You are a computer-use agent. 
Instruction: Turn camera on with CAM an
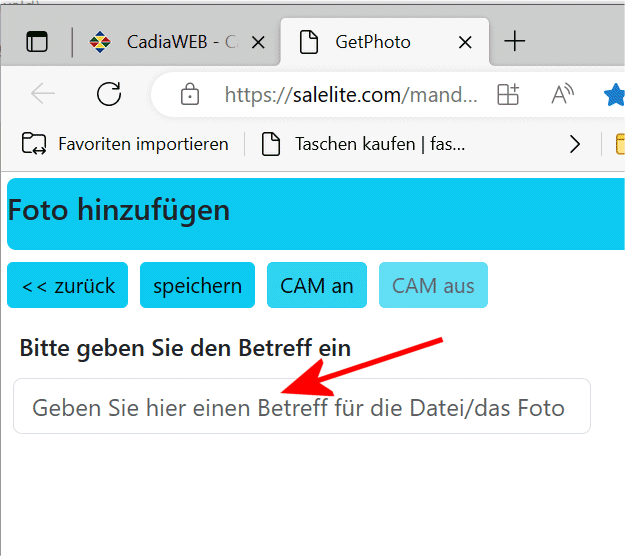(317, 285)
